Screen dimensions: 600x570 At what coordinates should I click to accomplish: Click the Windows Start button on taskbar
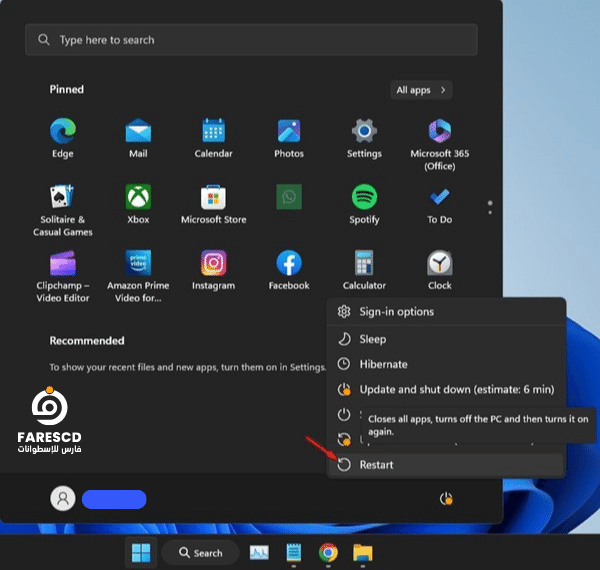pyautogui.click(x=141, y=553)
